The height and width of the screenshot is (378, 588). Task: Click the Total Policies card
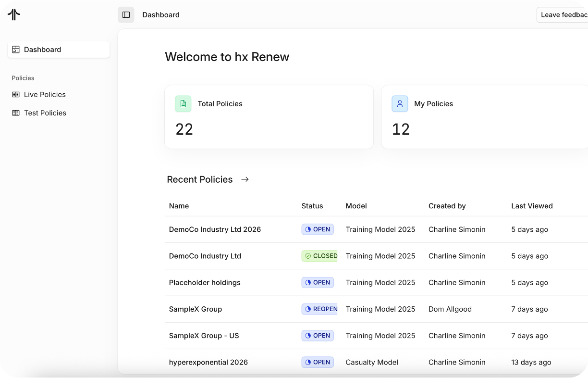tap(269, 117)
